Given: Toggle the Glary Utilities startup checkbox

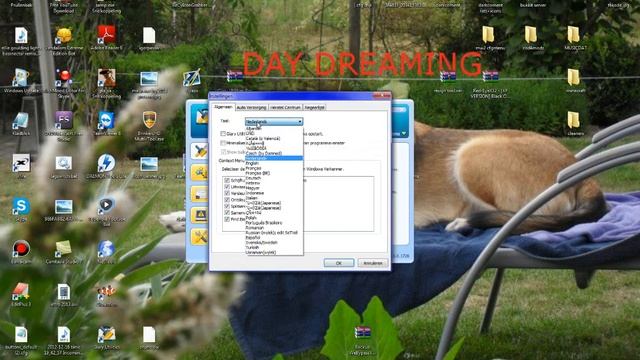Looking at the screenshot, I should (x=223, y=133).
